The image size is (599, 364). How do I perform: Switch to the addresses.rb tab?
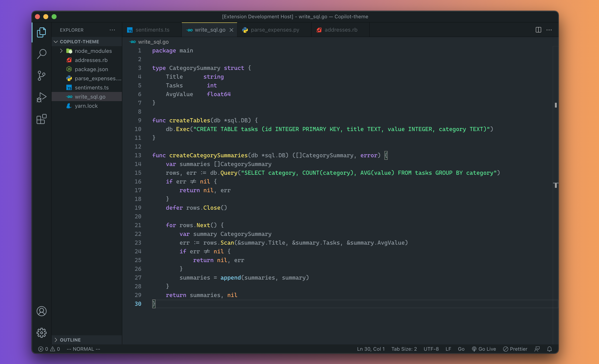[x=341, y=30]
